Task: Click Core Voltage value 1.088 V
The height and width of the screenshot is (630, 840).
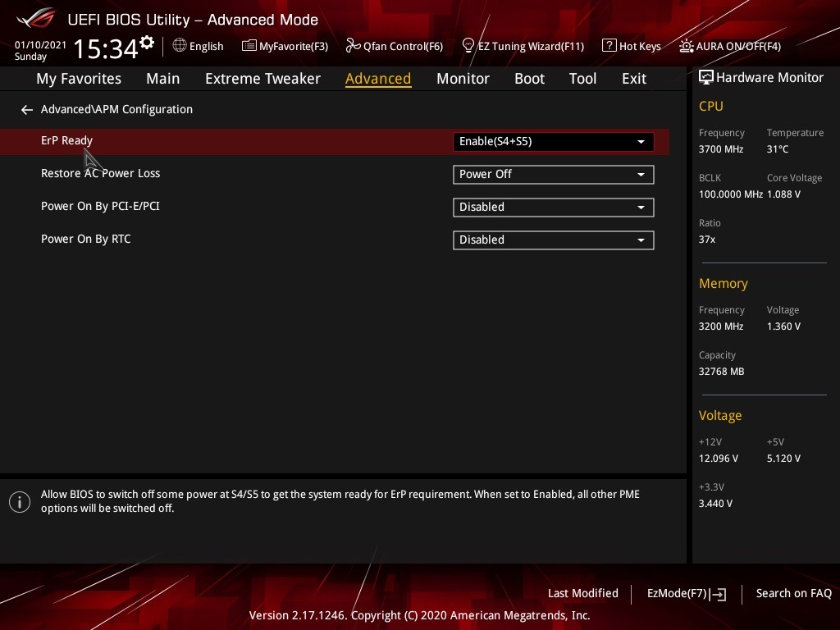Action: coord(783,194)
